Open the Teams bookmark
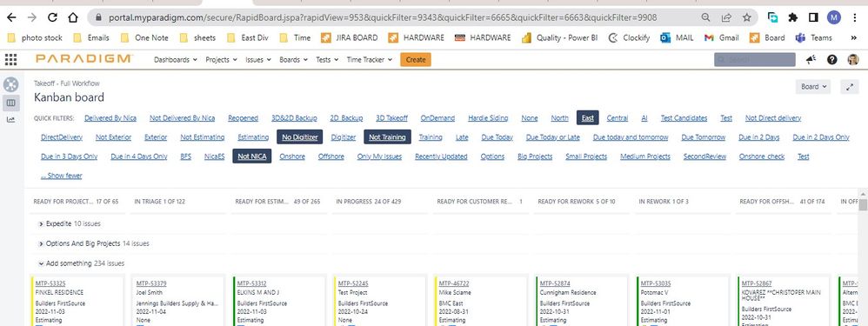The height and width of the screenshot is (326, 868). click(x=814, y=37)
